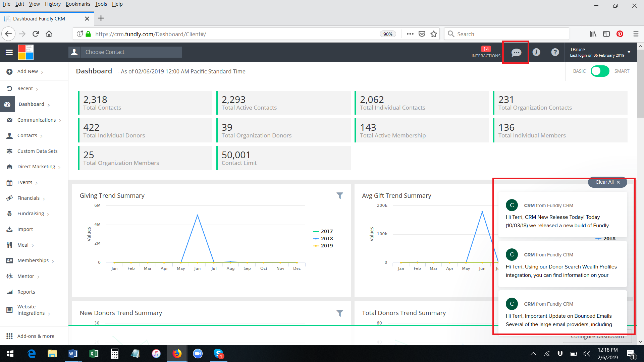
Task: Go to Firefox home page
Action: (x=49, y=34)
